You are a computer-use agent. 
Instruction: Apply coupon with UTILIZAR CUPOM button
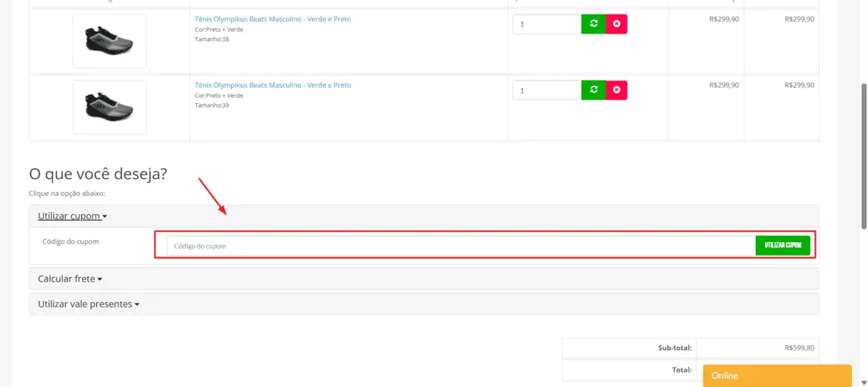tap(783, 246)
